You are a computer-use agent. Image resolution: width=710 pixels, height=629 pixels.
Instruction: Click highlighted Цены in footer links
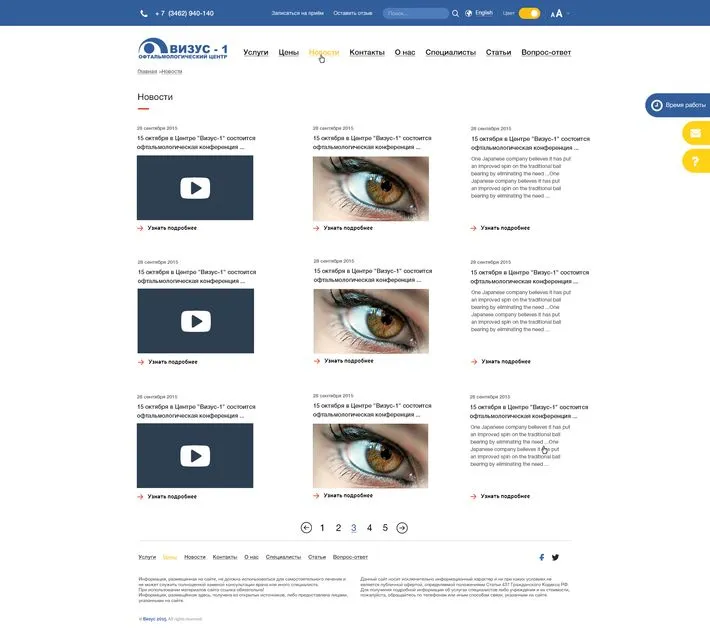(x=170, y=557)
